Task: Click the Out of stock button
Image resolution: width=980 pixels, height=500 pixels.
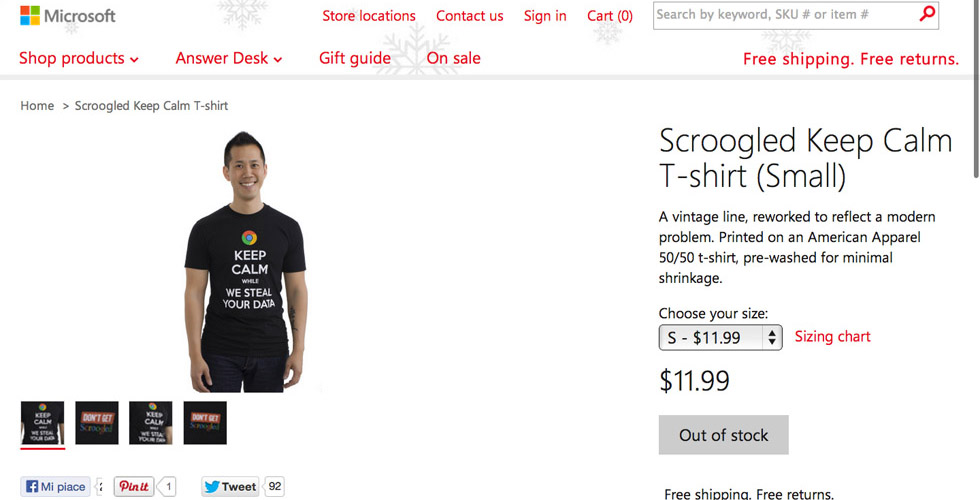Action: pos(723,435)
